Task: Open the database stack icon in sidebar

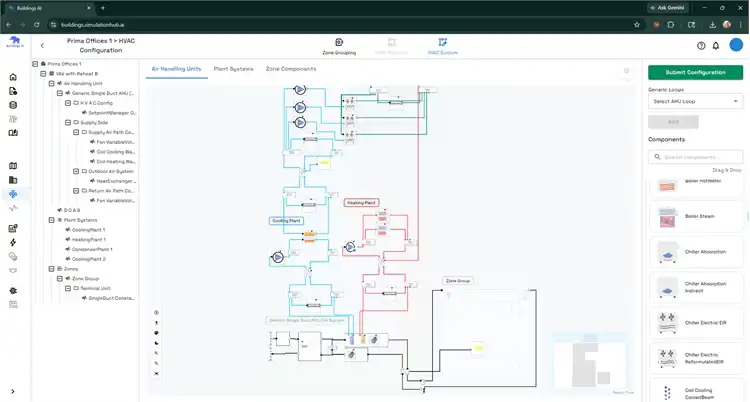Action: [13, 105]
